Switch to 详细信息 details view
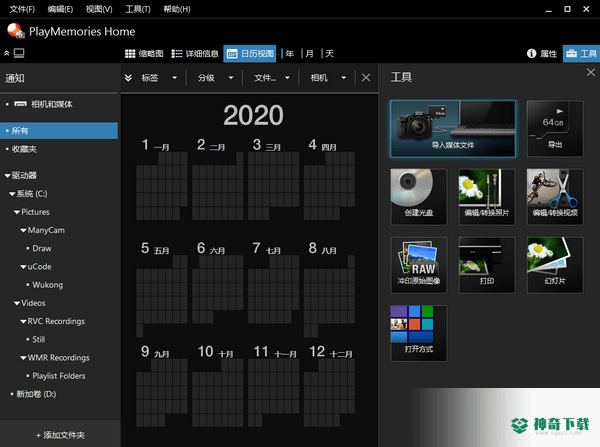 click(195, 54)
